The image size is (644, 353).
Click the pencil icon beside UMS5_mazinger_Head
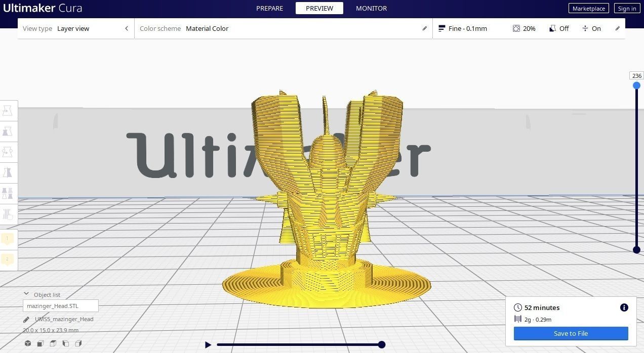(26, 320)
